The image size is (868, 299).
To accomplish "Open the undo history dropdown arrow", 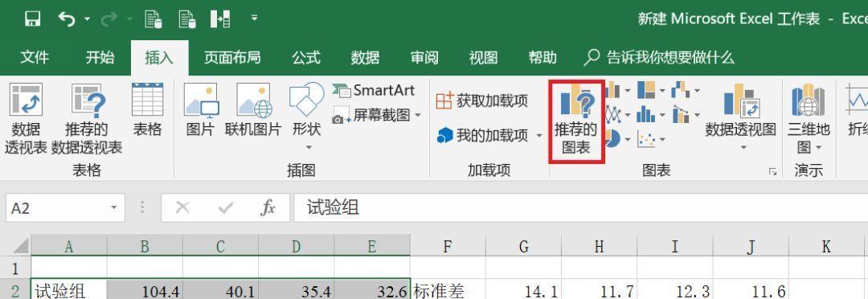I will point(87,19).
